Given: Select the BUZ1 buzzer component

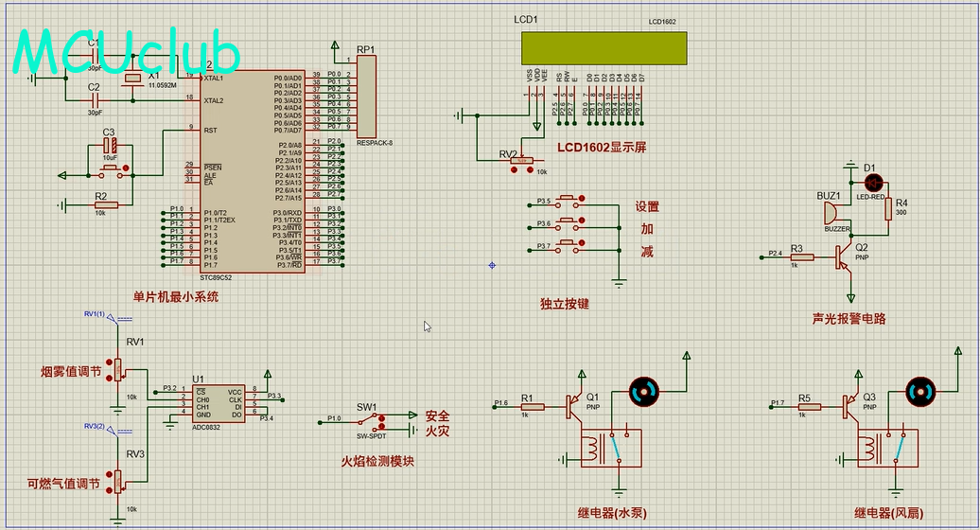Looking at the screenshot, I should coord(832,214).
